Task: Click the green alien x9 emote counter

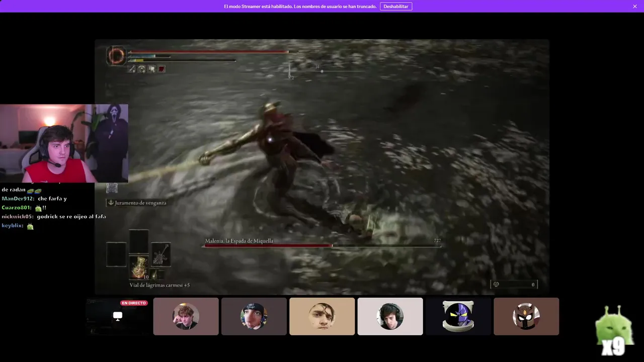Action: (x=613, y=332)
